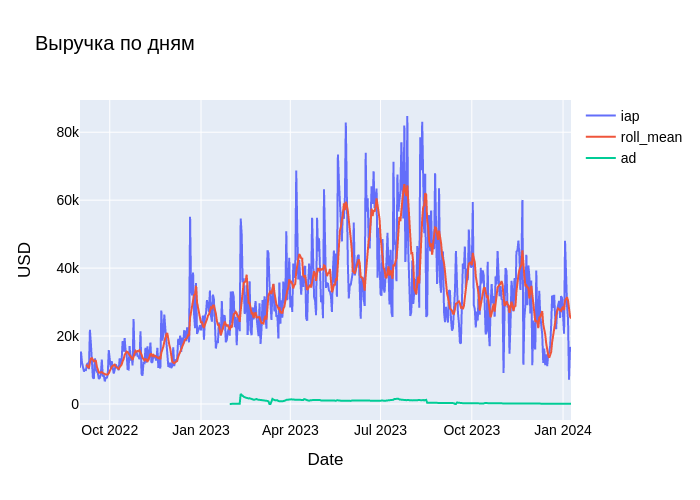
Task: Toggle the iap series in legend
Action: tap(629, 116)
